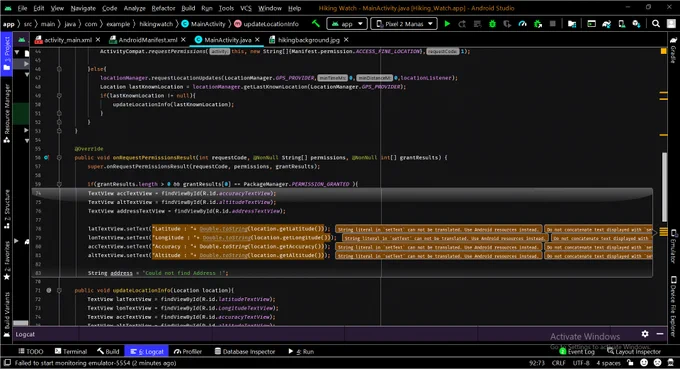This screenshot has height=369, width=680.
Task: Click the yellow inspection indicator at top of error stripe
Action: [x=663, y=51]
